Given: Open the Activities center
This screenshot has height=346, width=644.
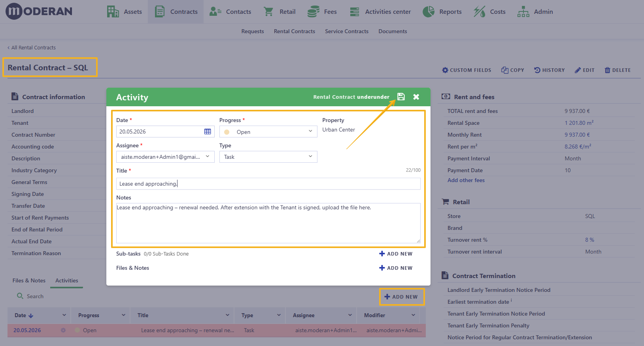Looking at the screenshot, I should 380,12.
